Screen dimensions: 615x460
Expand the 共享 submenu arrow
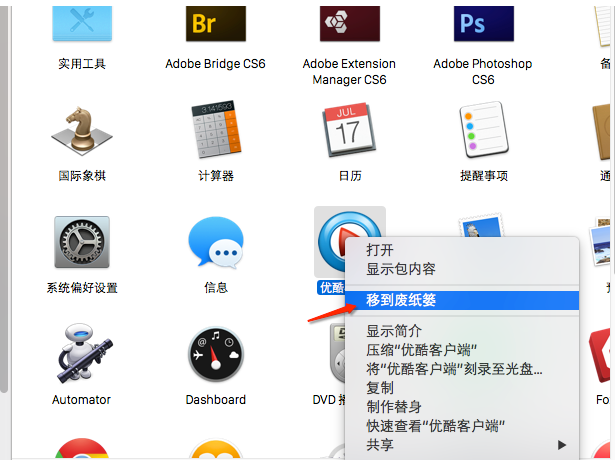tap(561, 445)
